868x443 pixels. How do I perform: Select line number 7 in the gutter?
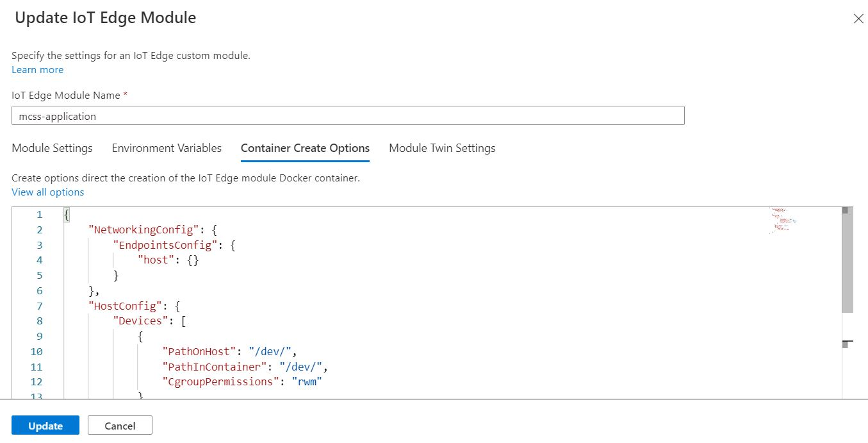40,306
